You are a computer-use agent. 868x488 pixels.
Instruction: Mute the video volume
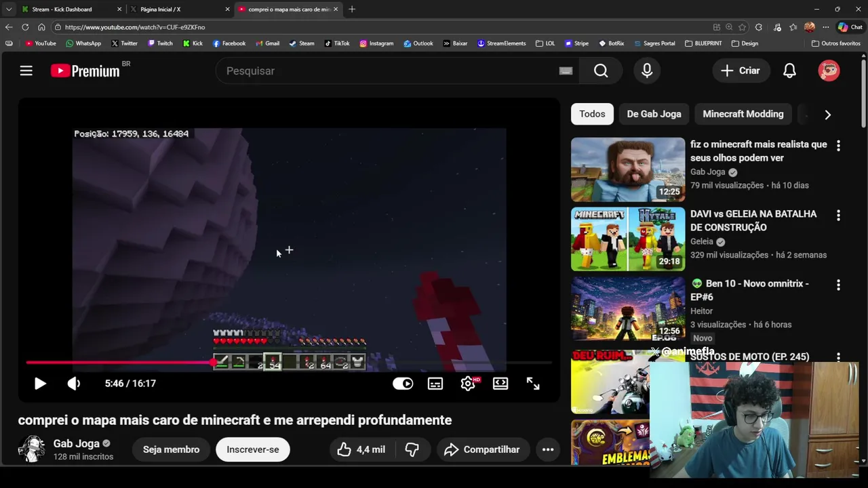pos(74,384)
